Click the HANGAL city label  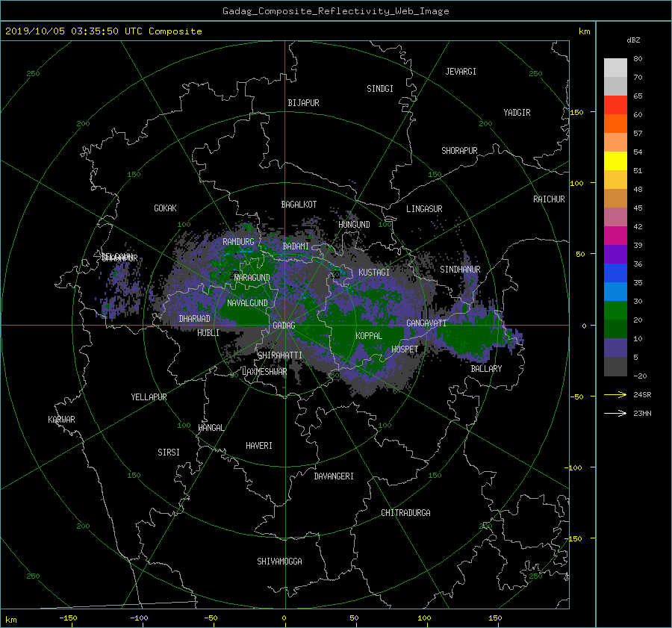211,428
